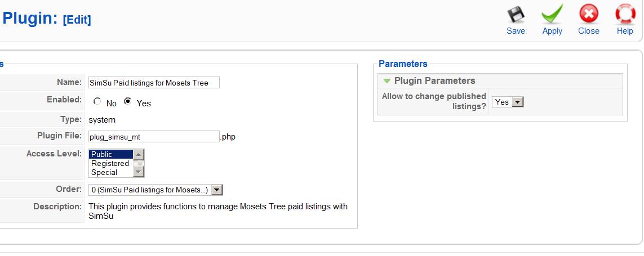Choose Special in the Access Level list

click(110, 172)
